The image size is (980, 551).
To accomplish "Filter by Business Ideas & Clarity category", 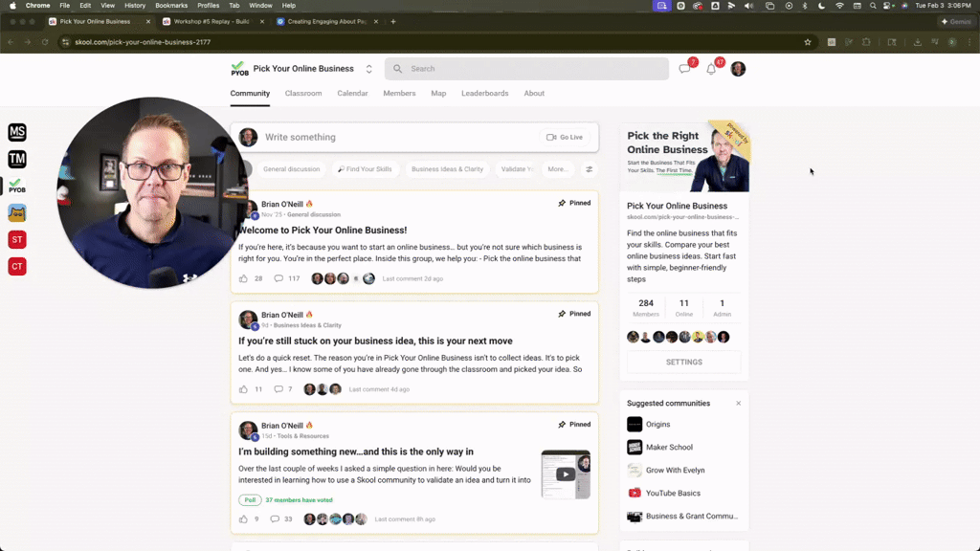I will [447, 168].
